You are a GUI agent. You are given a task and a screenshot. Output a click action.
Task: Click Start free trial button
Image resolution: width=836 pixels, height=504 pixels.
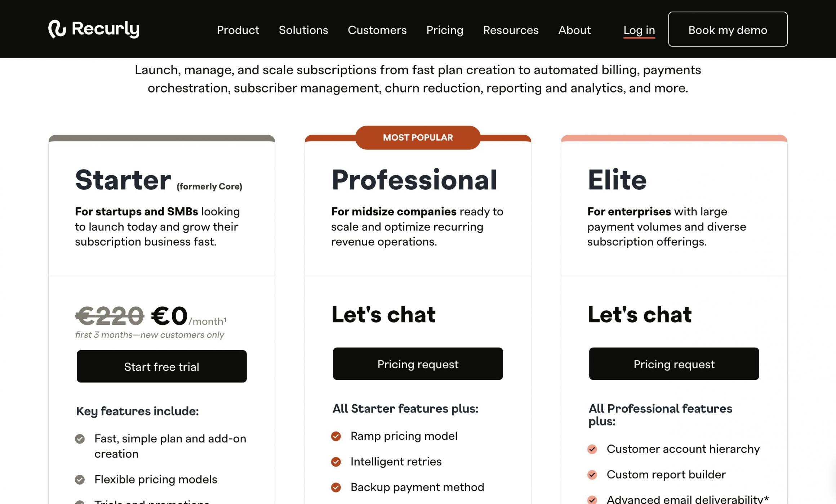(x=162, y=366)
